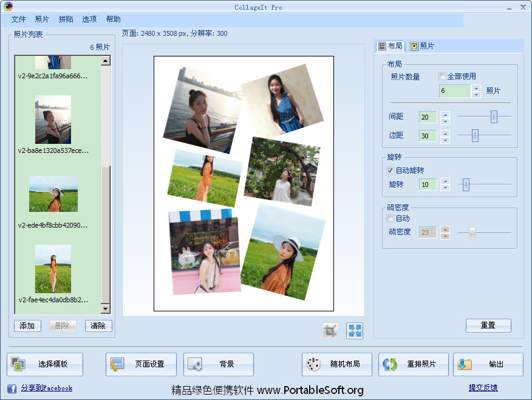Screen dimensions: 532x400
Task: Click the 清除 button
Action: 98,326
